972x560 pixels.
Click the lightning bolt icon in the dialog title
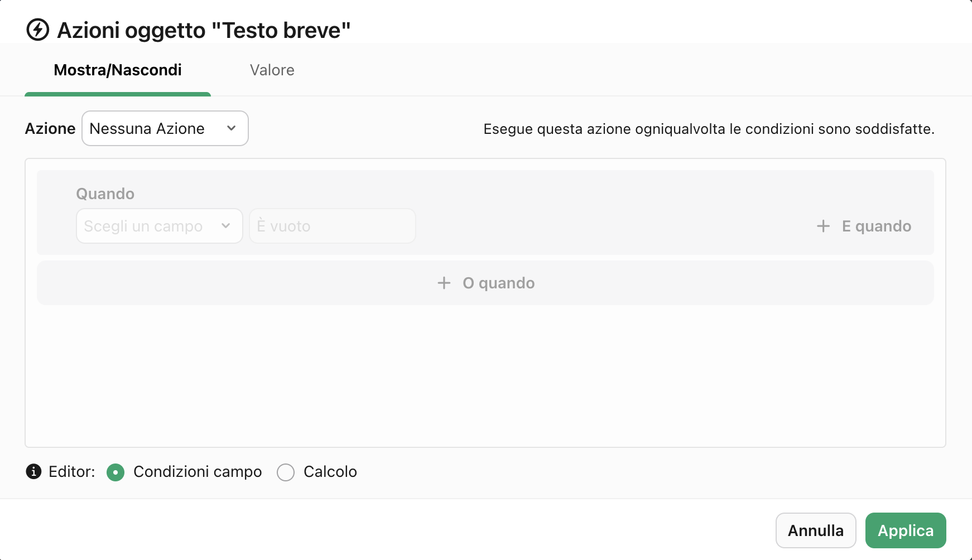click(37, 30)
